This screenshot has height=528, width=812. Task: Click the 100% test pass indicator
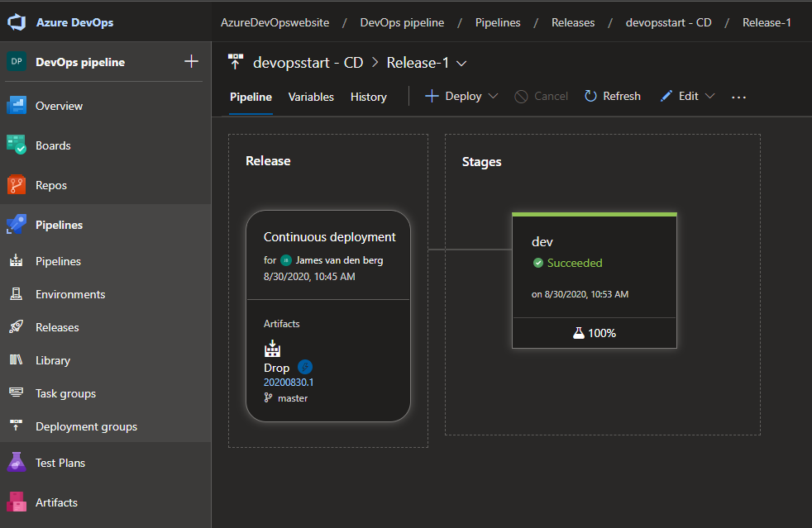(x=594, y=333)
